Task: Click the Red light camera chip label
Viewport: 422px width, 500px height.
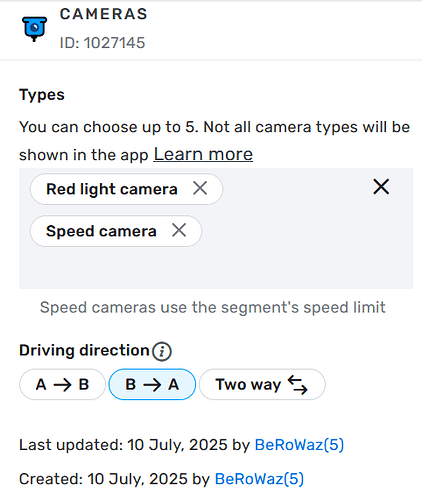Action: pos(112,189)
